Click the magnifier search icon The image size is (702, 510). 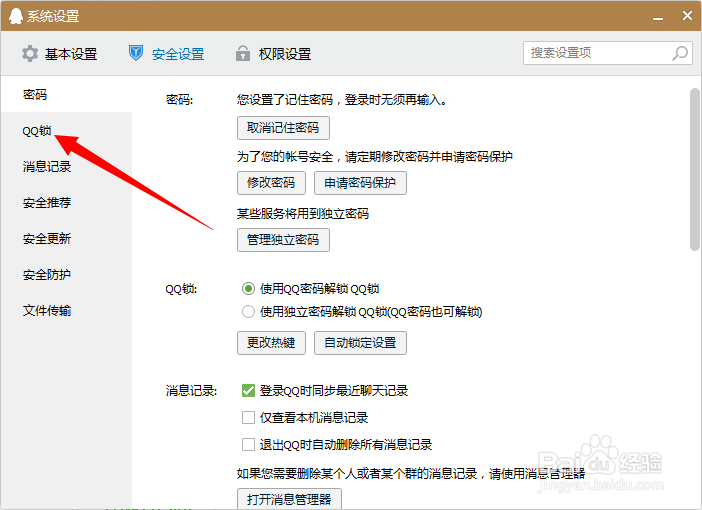coord(681,53)
